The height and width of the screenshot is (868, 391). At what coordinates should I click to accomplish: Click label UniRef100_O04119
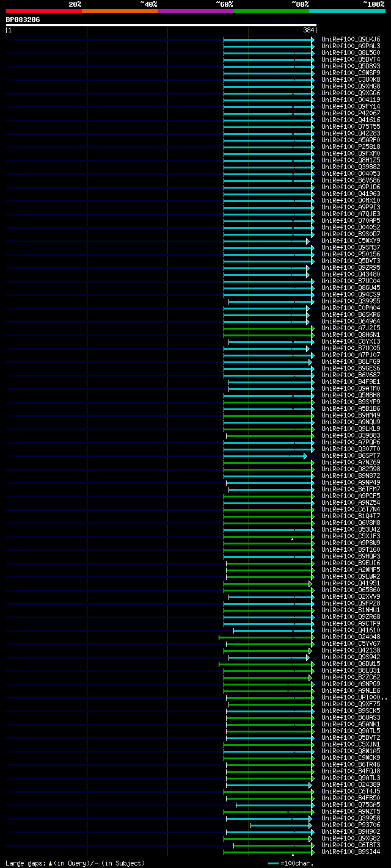[351, 99]
